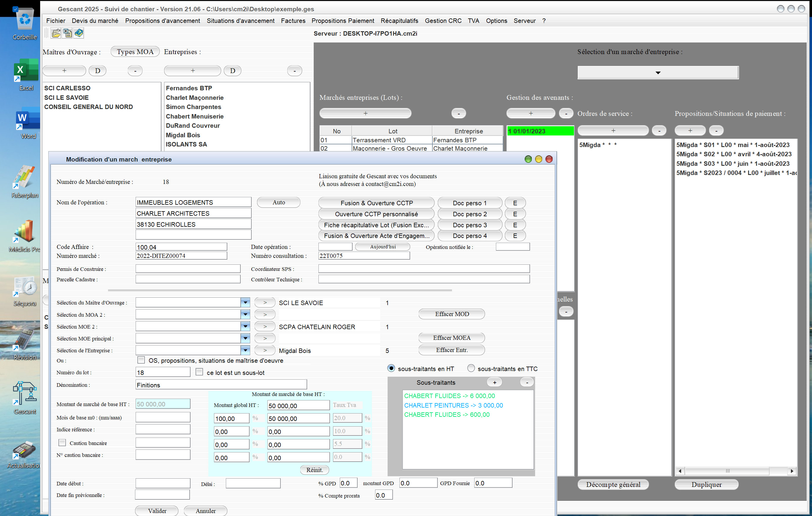Click the Valider button
The width and height of the screenshot is (812, 516).
pyautogui.click(x=157, y=511)
